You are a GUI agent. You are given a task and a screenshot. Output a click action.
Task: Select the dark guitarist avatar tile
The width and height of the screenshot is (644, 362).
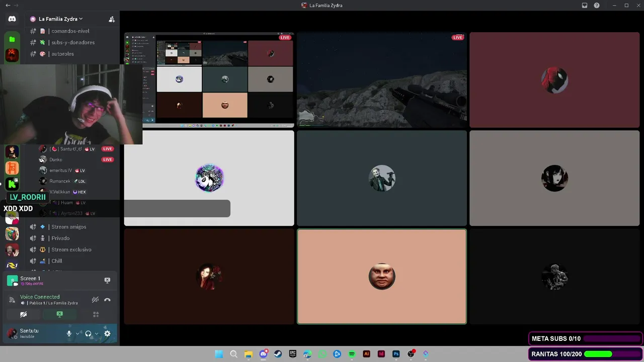554,277
